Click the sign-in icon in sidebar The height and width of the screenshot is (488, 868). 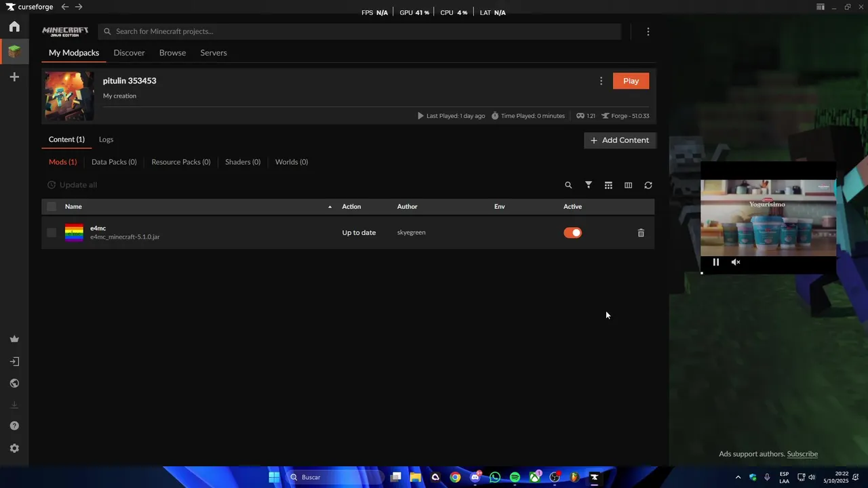coord(14,361)
